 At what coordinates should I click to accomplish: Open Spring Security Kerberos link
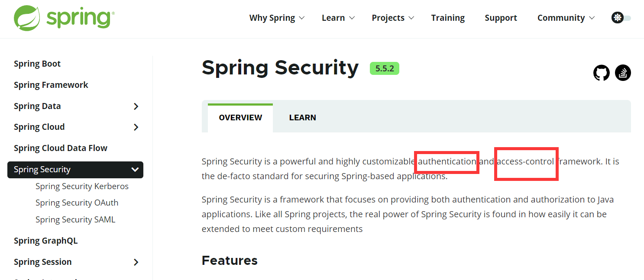82,186
